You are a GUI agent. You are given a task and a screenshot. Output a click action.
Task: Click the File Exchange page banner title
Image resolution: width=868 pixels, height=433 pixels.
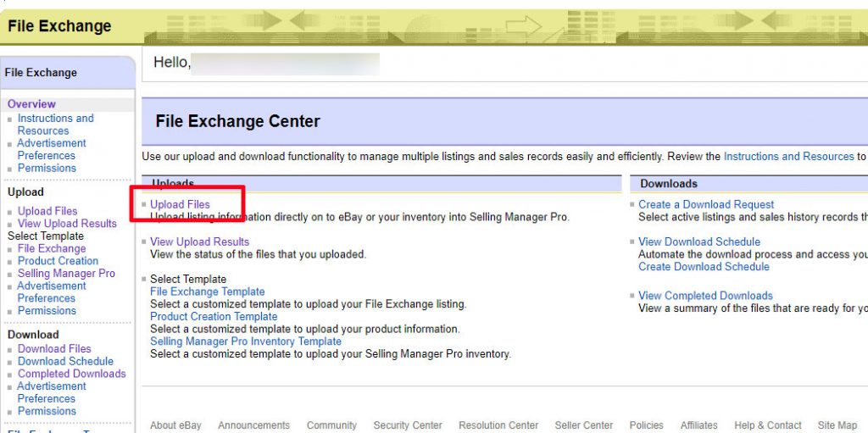coord(59,26)
